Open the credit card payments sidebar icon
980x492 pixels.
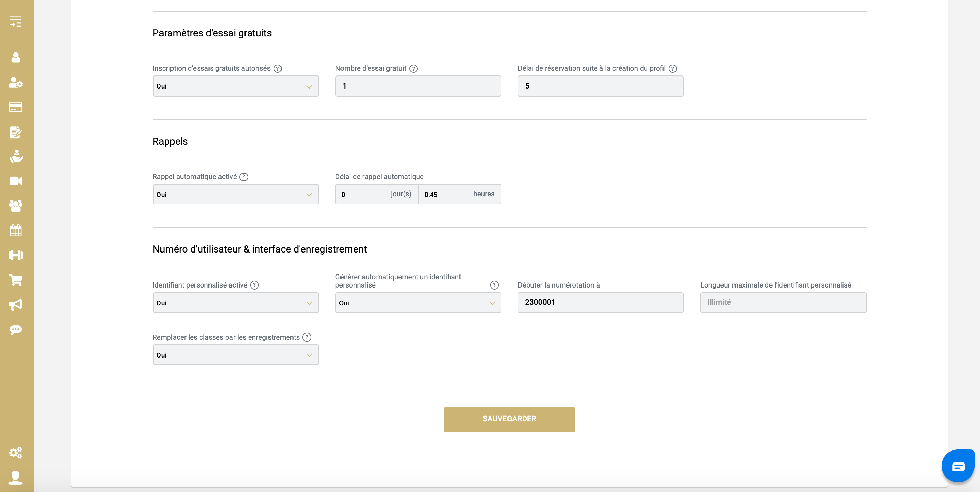pos(15,107)
